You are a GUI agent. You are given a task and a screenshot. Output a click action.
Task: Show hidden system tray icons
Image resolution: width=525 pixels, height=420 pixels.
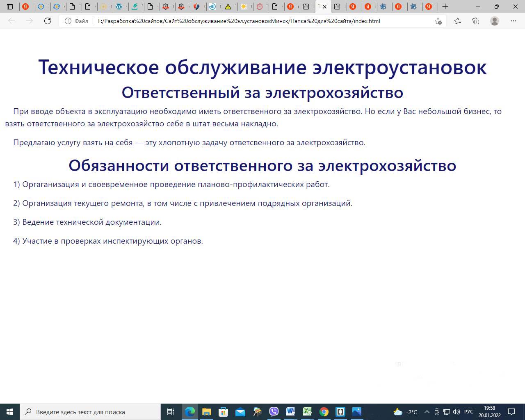pyautogui.click(x=427, y=412)
